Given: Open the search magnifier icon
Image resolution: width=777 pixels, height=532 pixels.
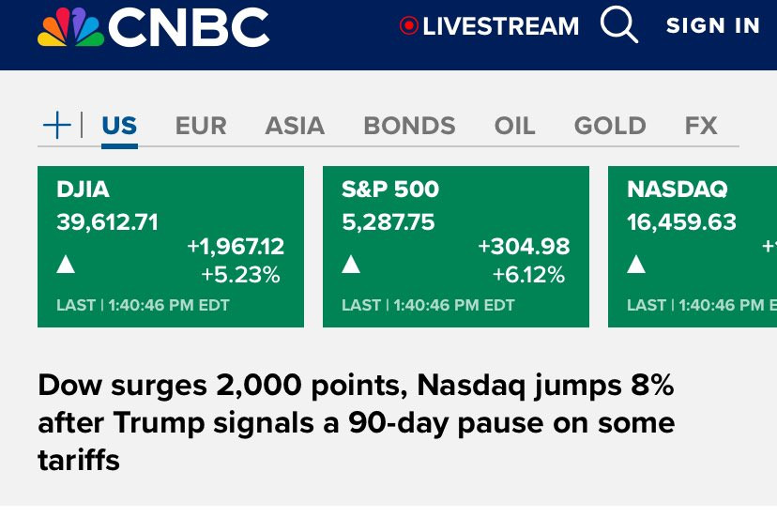Looking at the screenshot, I should [619, 24].
